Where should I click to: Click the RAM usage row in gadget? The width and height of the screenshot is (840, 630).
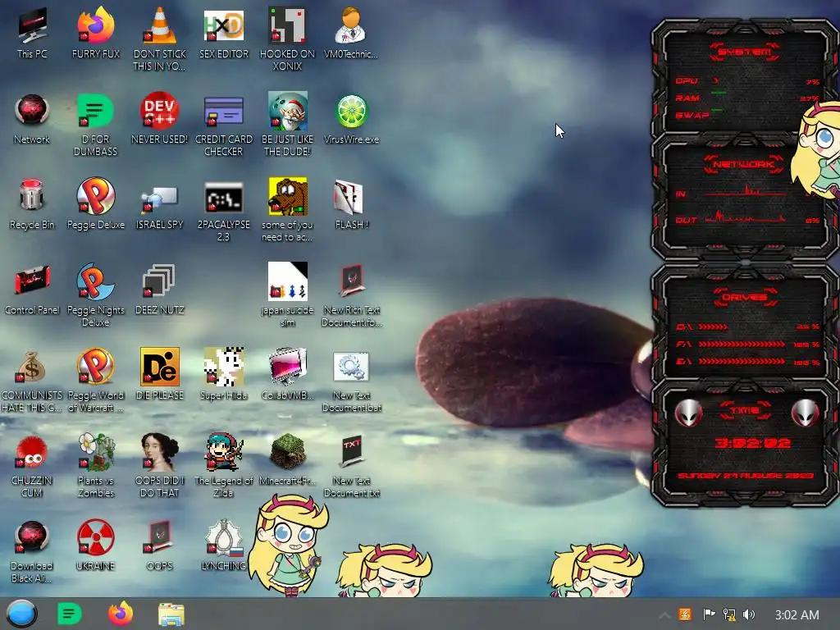point(747,98)
